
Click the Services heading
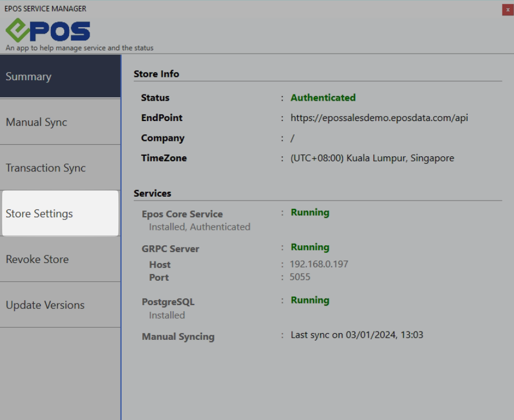[x=153, y=193]
